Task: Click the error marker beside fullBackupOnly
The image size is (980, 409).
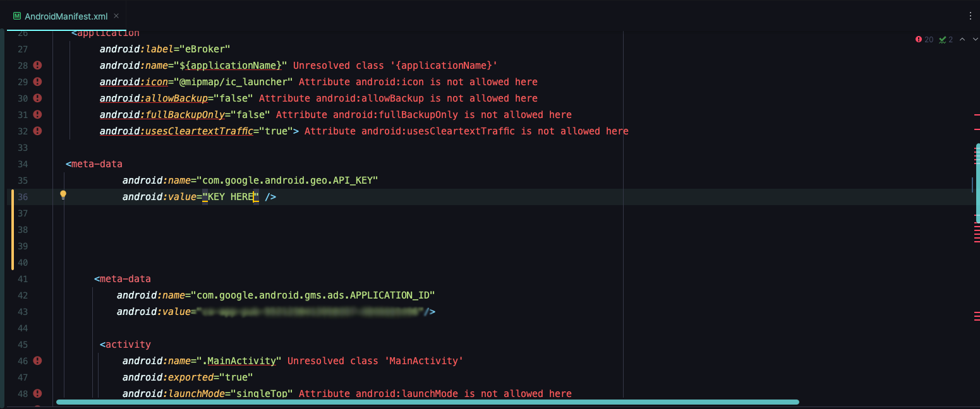Action: tap(37, 114)
